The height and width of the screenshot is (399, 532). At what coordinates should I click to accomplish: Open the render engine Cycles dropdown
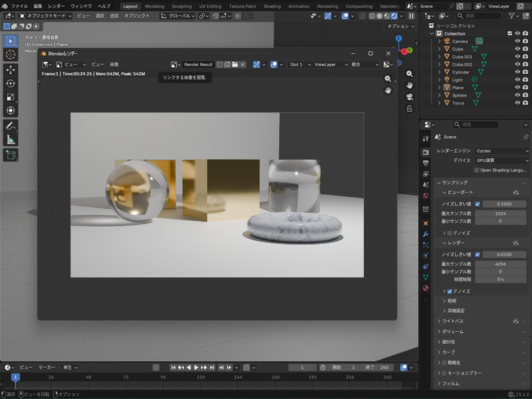click(502, 151)
